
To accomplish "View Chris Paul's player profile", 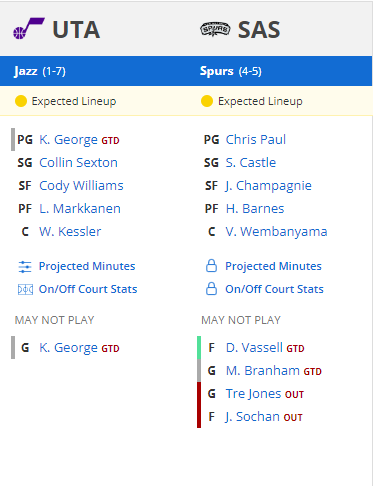I will coord(256,140).
